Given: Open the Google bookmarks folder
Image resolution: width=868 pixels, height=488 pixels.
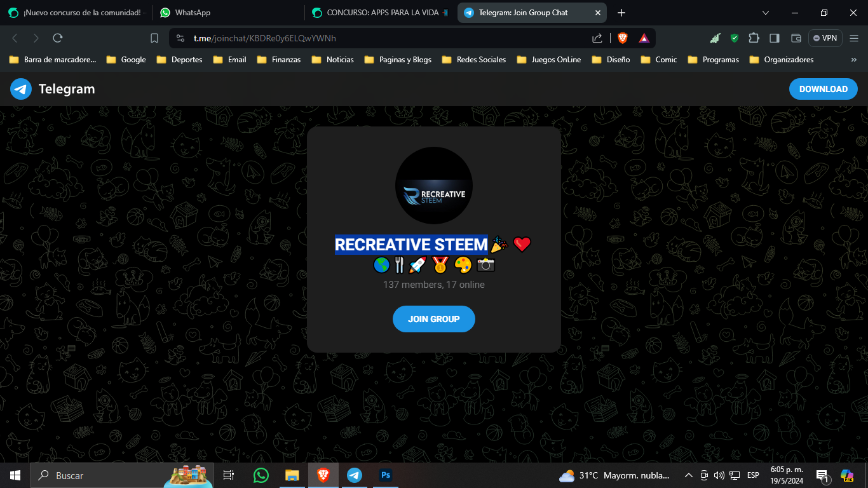Looking at the screenshot, I should [126, 60].
